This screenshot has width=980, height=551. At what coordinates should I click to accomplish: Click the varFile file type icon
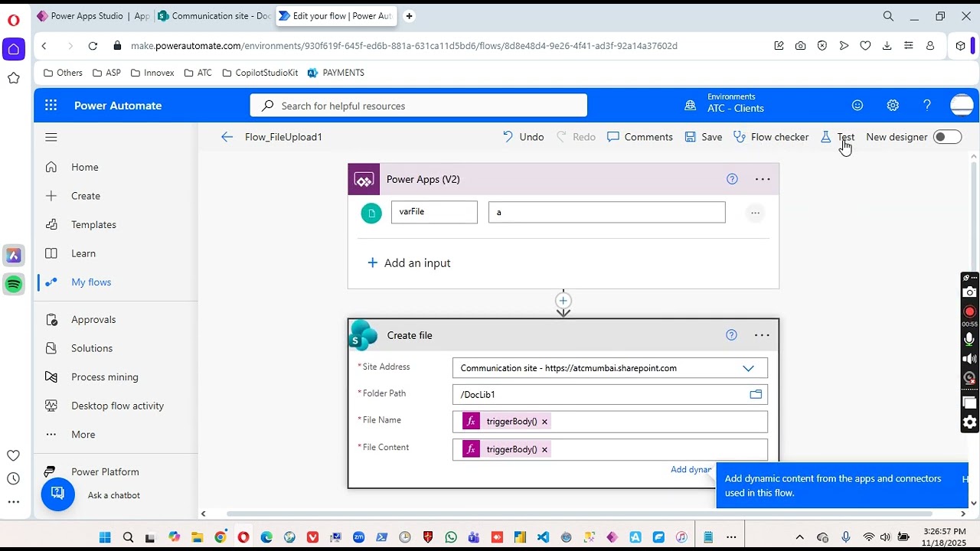click(x=371, y=213)
